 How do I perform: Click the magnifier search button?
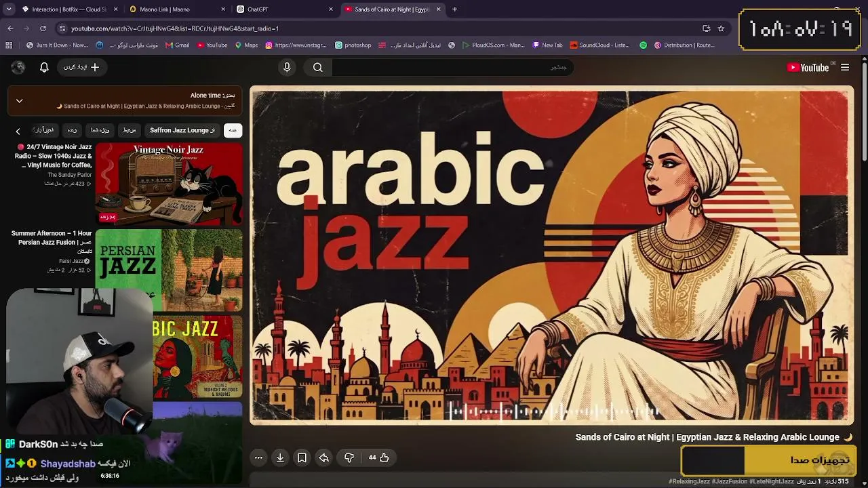click(x=317, y=67)
